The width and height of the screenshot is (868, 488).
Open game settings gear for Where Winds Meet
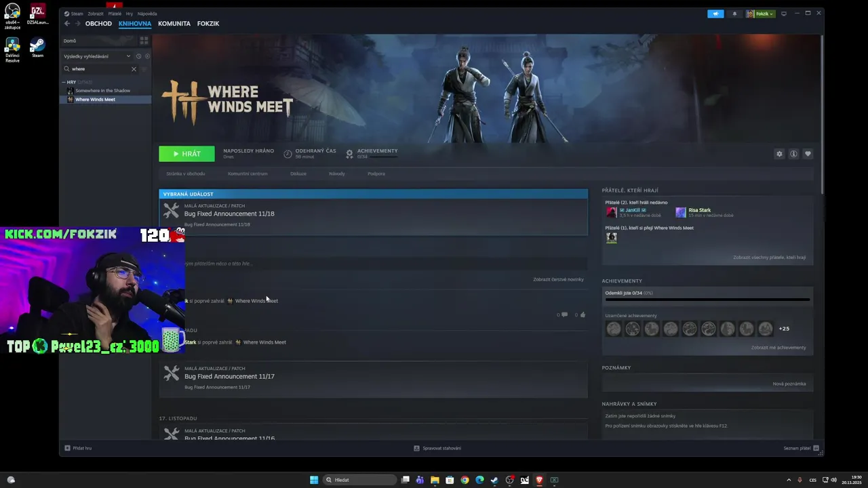pos(779,154)
